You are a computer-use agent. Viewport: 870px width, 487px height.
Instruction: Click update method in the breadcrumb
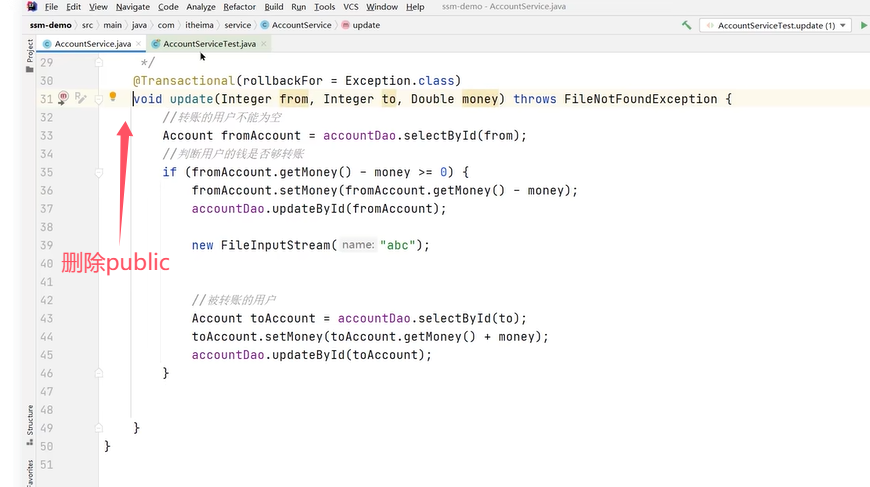361,25
